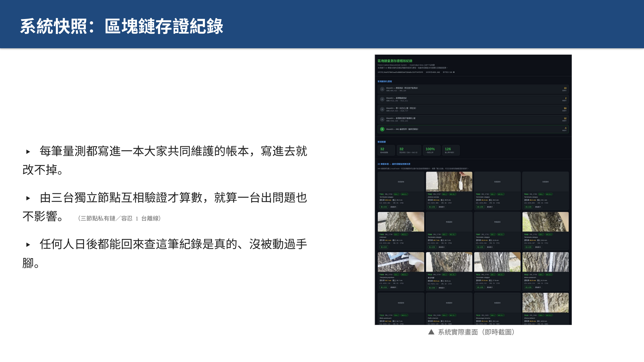Click the "33" event count in Round 1
Viewport: 644px width, 362px height.
565,88
